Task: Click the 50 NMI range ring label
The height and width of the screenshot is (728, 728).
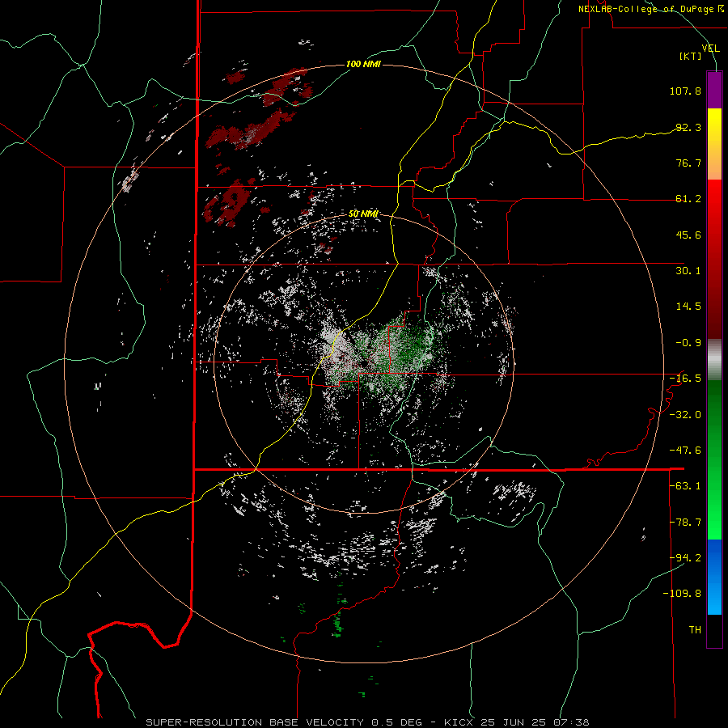Action: [363, 214]
